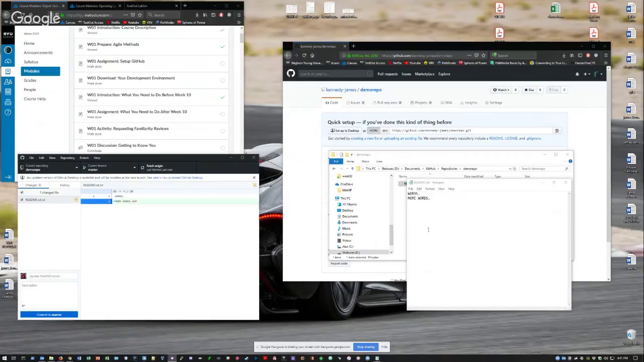
Task: Click Stop sharing in Hangouts bar
Action: [366, 347]
